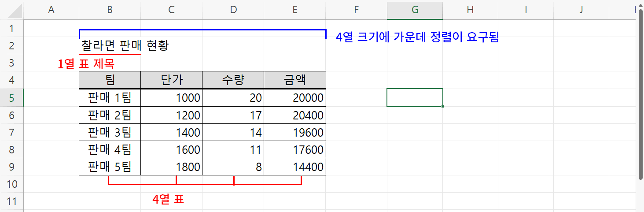Click the unit price cell 1400

point(171,132)
